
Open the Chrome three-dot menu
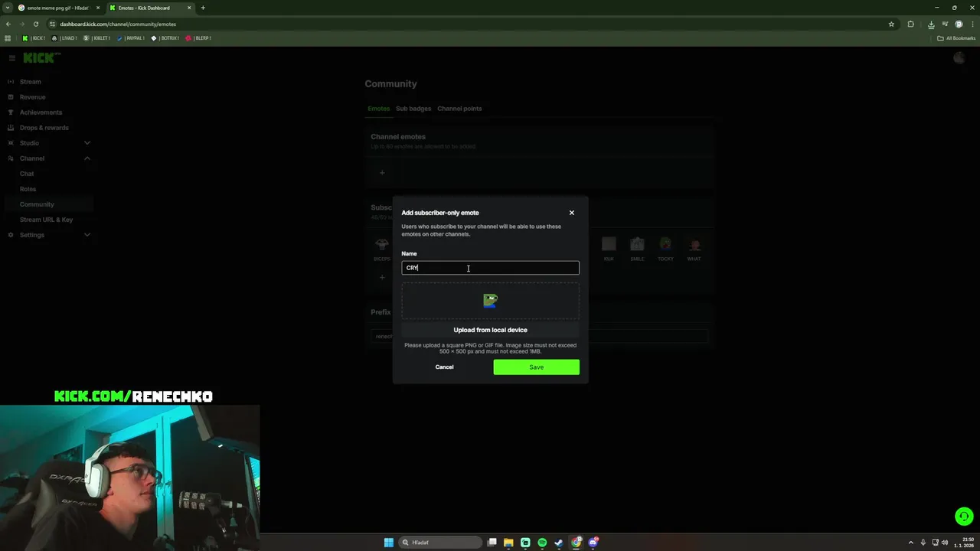972,24
